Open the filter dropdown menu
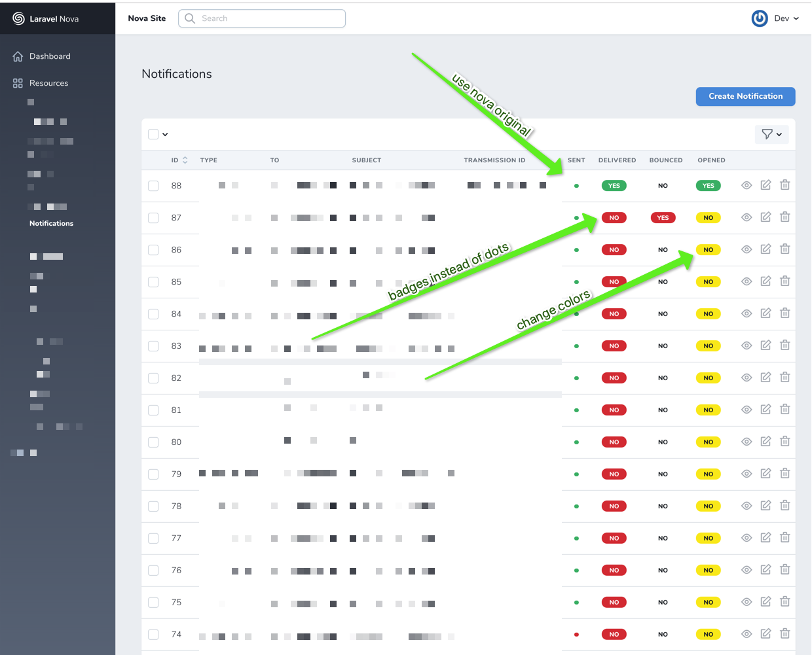 (x=771, y=134)
